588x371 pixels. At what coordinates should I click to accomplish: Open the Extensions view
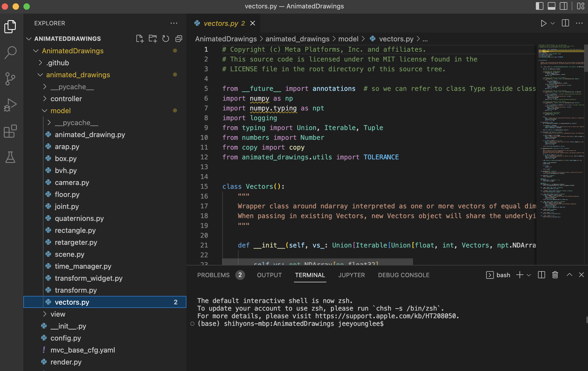(10, 131)
